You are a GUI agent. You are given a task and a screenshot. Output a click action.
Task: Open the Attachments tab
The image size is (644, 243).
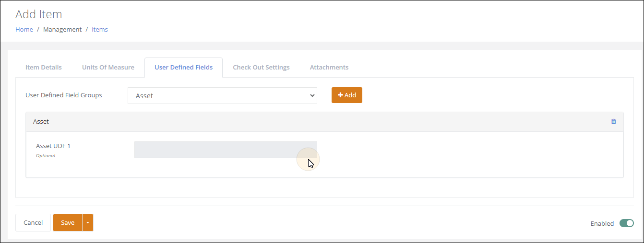coord(329,67)
